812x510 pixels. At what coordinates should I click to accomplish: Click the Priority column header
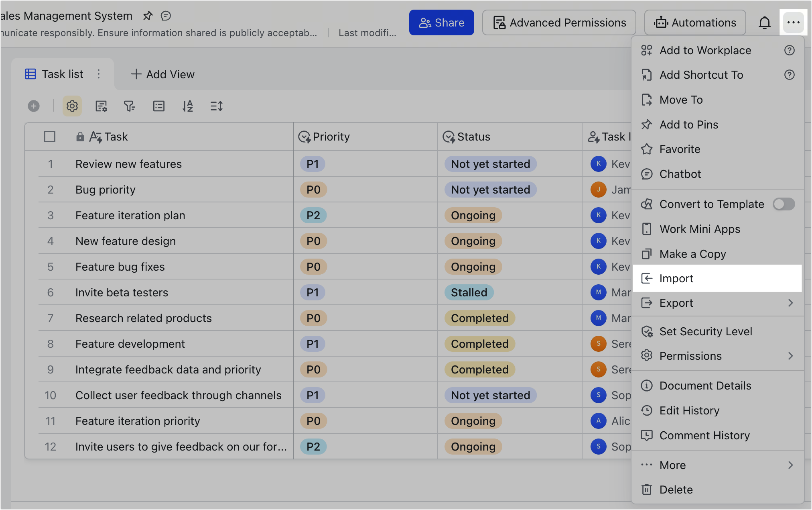point(365,137)
